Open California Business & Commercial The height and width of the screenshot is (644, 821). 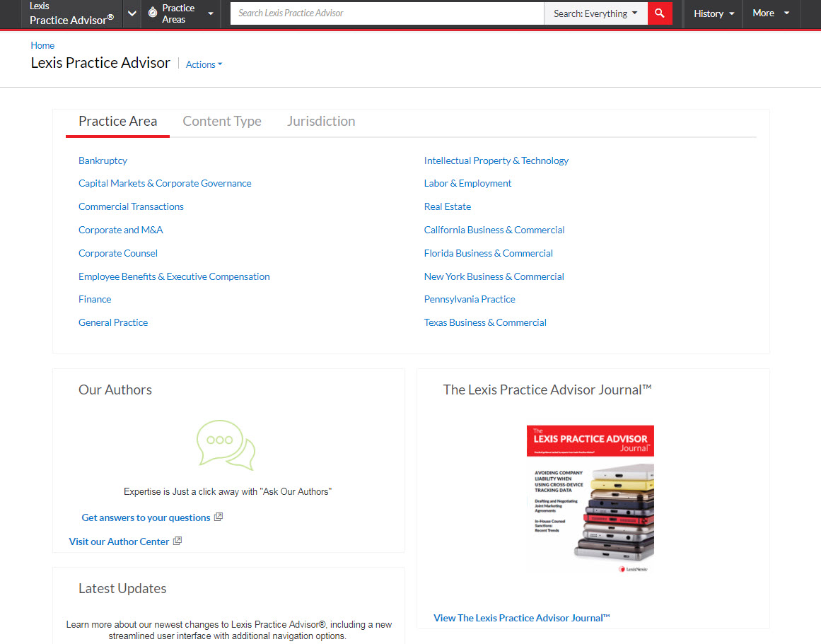[x=494, y=230]
